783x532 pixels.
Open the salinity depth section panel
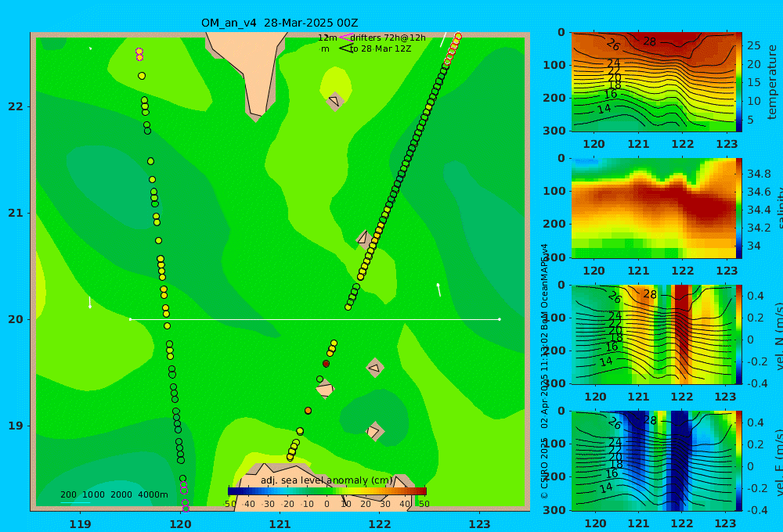click(x=654, y=208)
